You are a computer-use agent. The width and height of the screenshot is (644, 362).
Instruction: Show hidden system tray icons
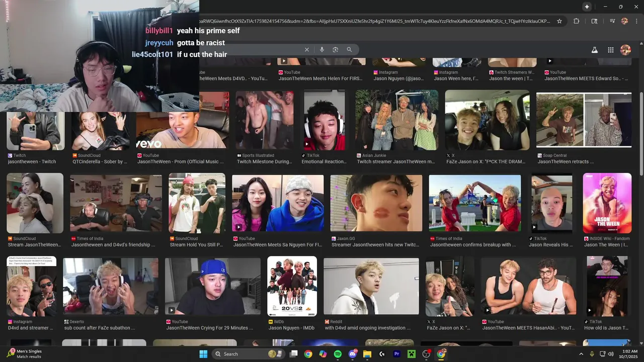[x=581, y=354]
